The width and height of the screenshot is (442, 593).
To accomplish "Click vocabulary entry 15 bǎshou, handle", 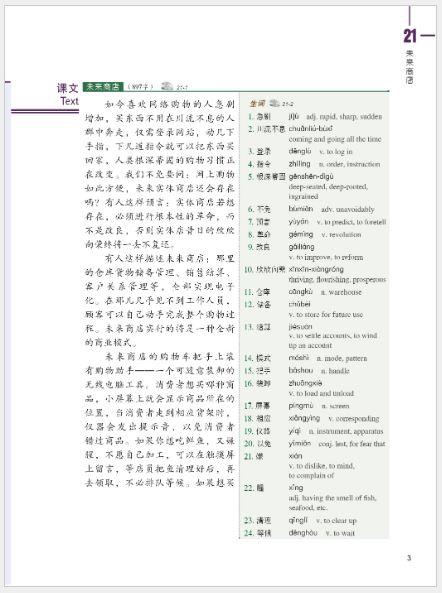I will [296, 371].
